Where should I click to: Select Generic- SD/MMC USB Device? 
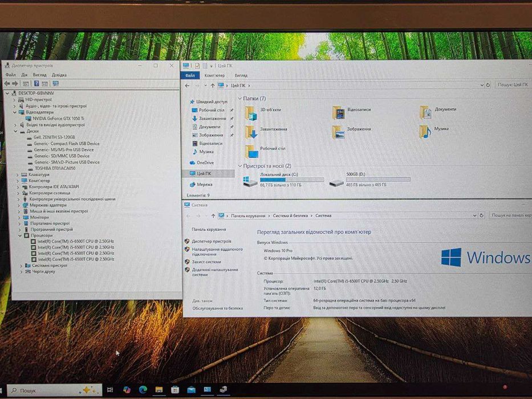(62, 156)
